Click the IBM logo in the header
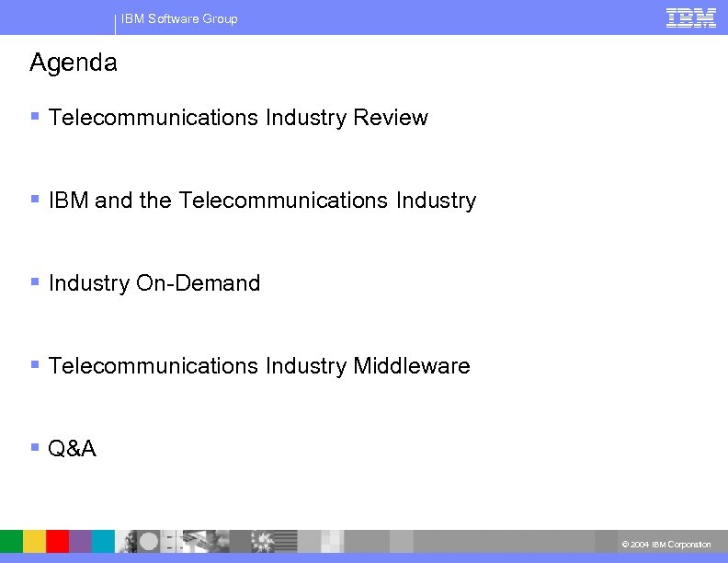This screenshot has width=728, height=563. [x=691, y=18]
